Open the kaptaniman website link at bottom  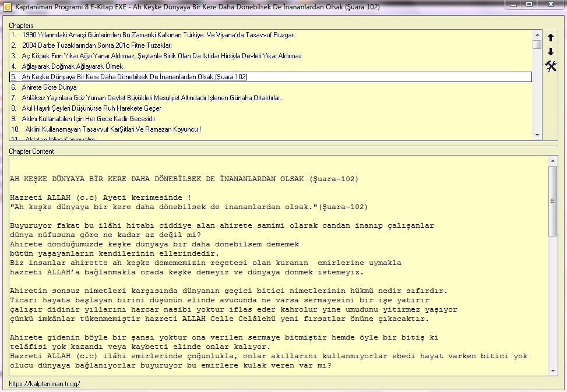pyautogui.click(x=44, y=384)
